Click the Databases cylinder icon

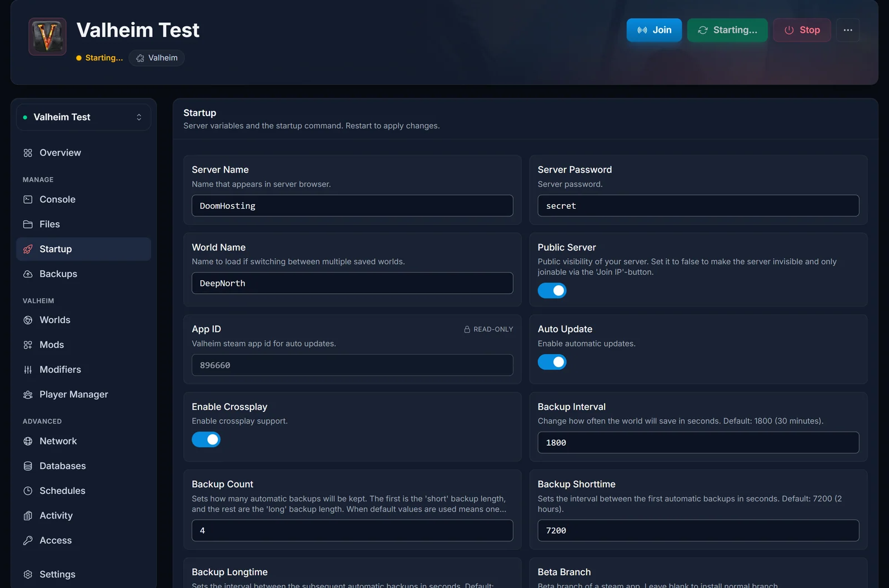coord(28,466)
